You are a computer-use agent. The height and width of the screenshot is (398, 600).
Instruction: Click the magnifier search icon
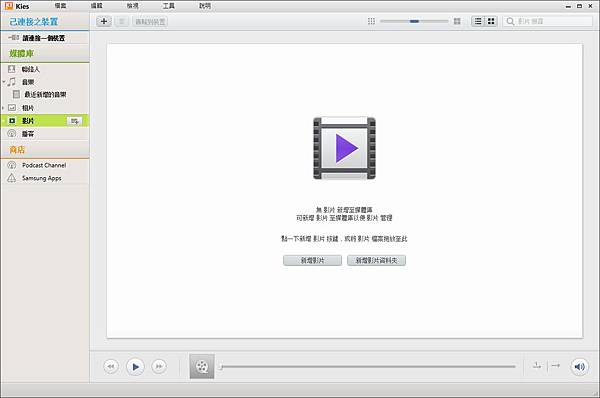(510, 21)
